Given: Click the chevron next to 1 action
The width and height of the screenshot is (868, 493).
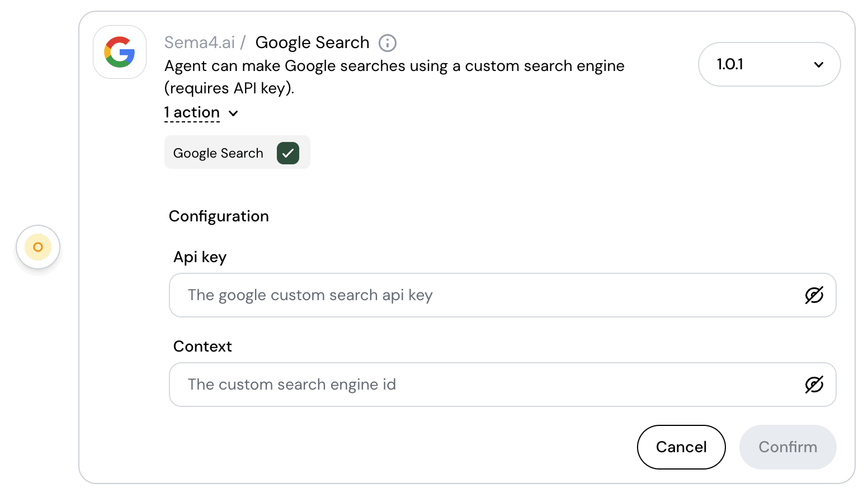Looking at the screenshot, I should pos(233,113).
